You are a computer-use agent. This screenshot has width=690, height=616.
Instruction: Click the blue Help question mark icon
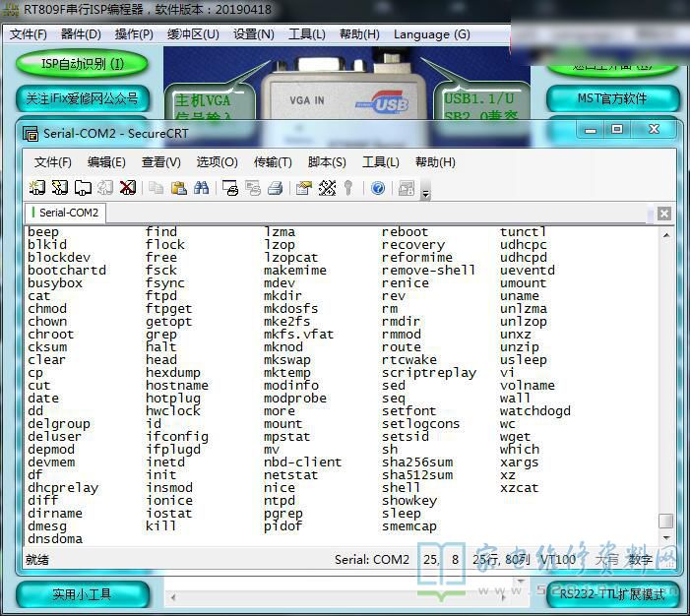[x=378, y=188]
